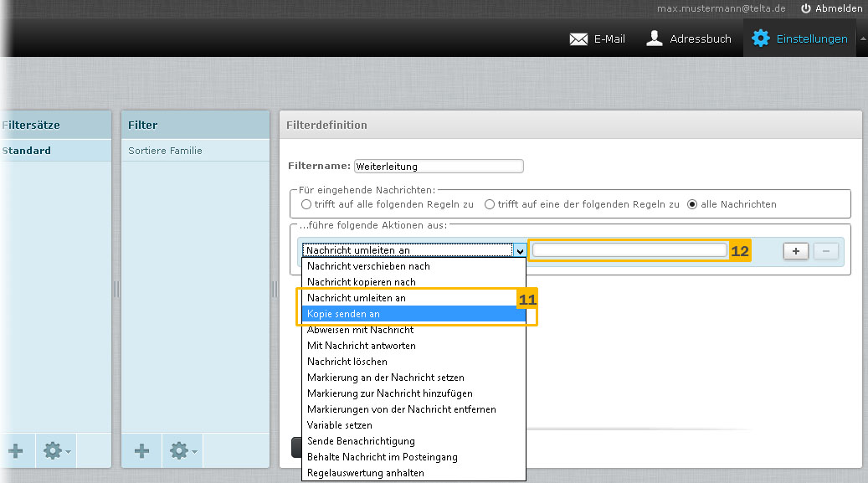Screen dimensions: 868x483
Task: Choose 'Kopie senden an' from dropdown
Action: click(413, 314)
